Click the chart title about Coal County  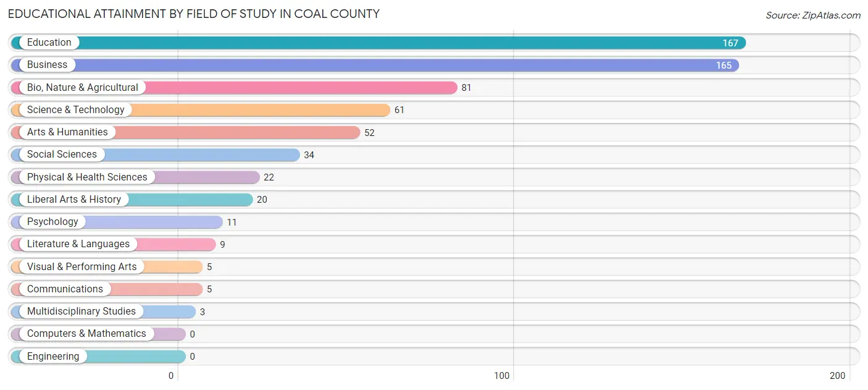click(x=194, y=14)
